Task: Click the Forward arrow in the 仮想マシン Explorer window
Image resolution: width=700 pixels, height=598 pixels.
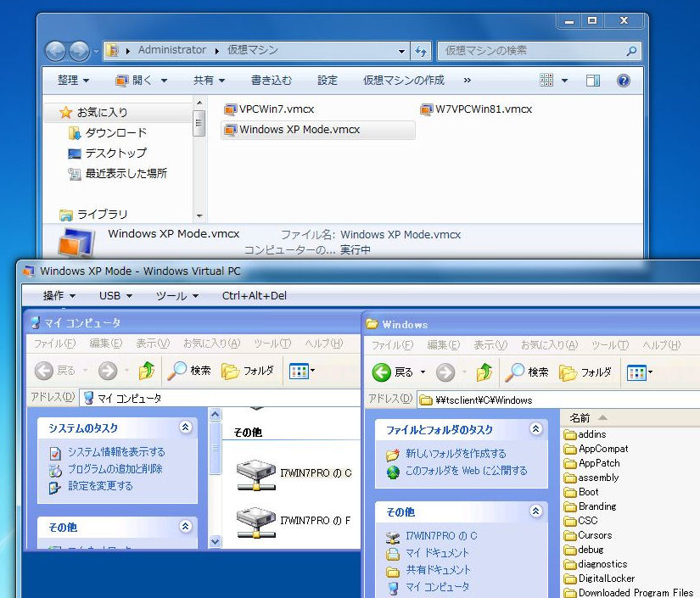Action: coord(80,51)
